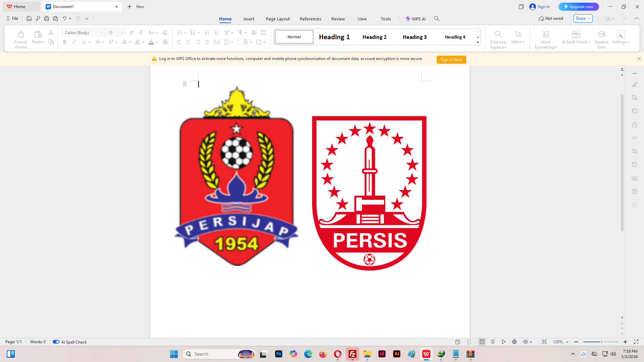Click the help question icon in sidebar
Viewport: 644px width, 362px height.
(635, 191)
